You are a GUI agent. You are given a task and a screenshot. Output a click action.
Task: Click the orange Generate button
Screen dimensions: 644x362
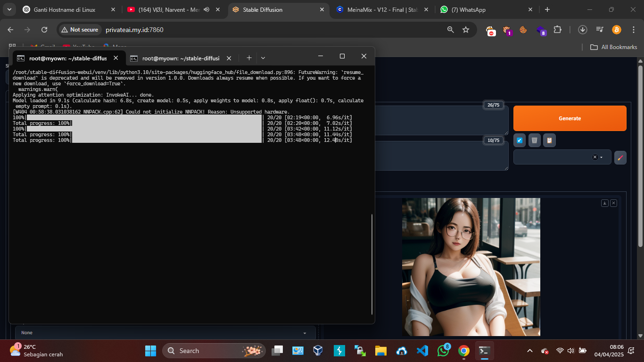coord(570,118)
